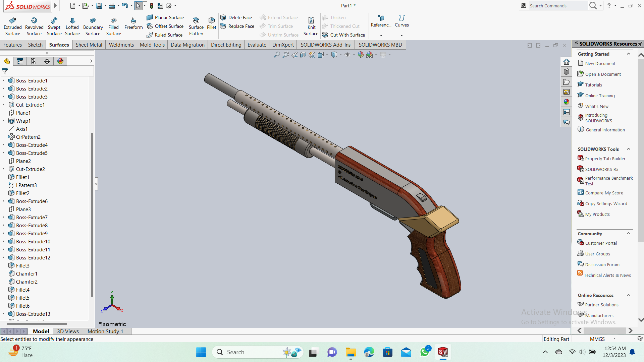
Task: Open the ConfigurationManager tab icon
Action: pos(34,61)
